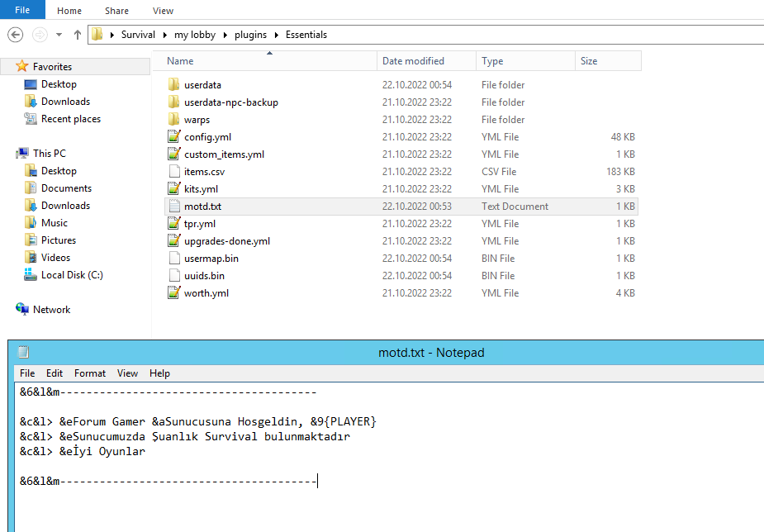
Task: Click the Essentials breadcrumb
Action: pyautogui.click(x=306, y=35)
